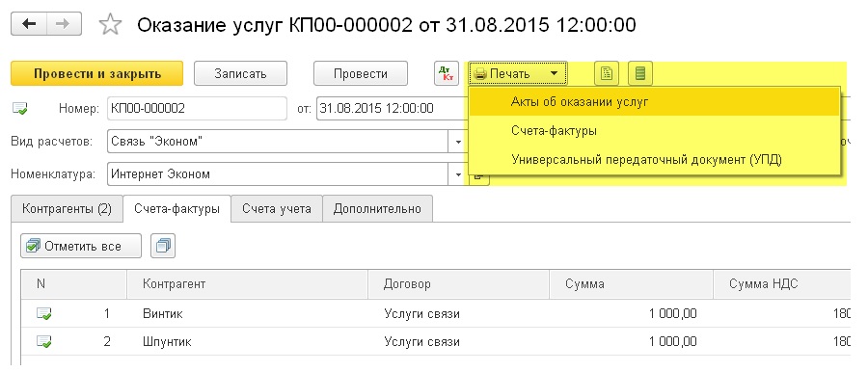Select Акты об оказании услуг menu item
This screenshot has height=372, width=868.
(x=654, y=102)
